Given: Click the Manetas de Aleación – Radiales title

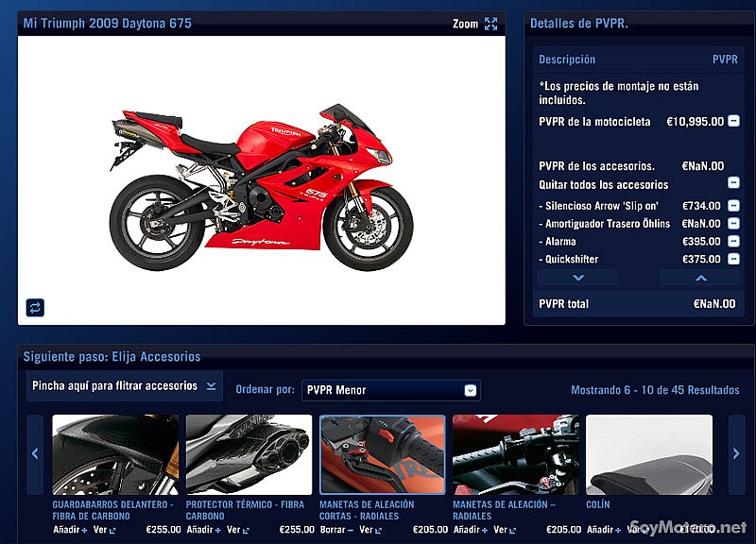Looking at the screenshot, I should (504, 510).
